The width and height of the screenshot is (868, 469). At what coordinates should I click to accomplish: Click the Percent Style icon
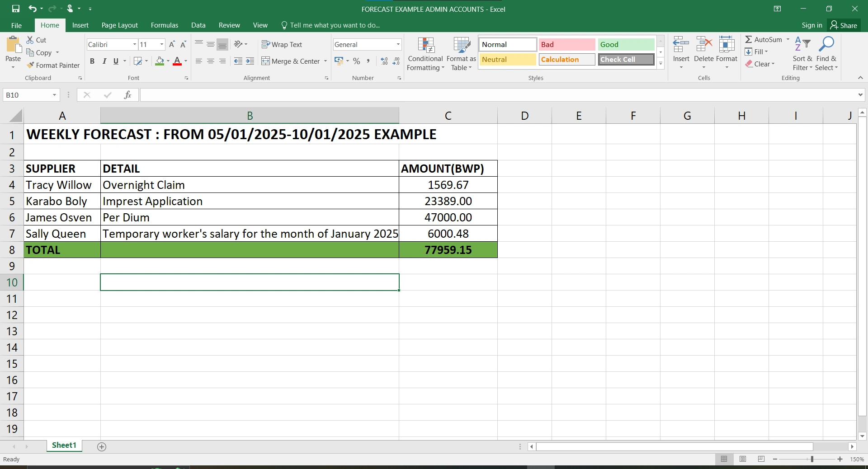point(357,61)
